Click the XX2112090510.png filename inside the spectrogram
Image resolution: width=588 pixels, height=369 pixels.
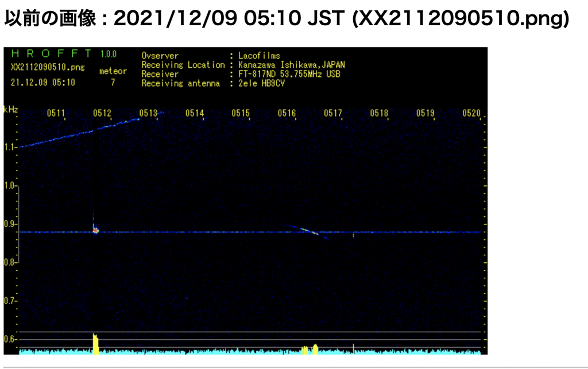point(47,67)
